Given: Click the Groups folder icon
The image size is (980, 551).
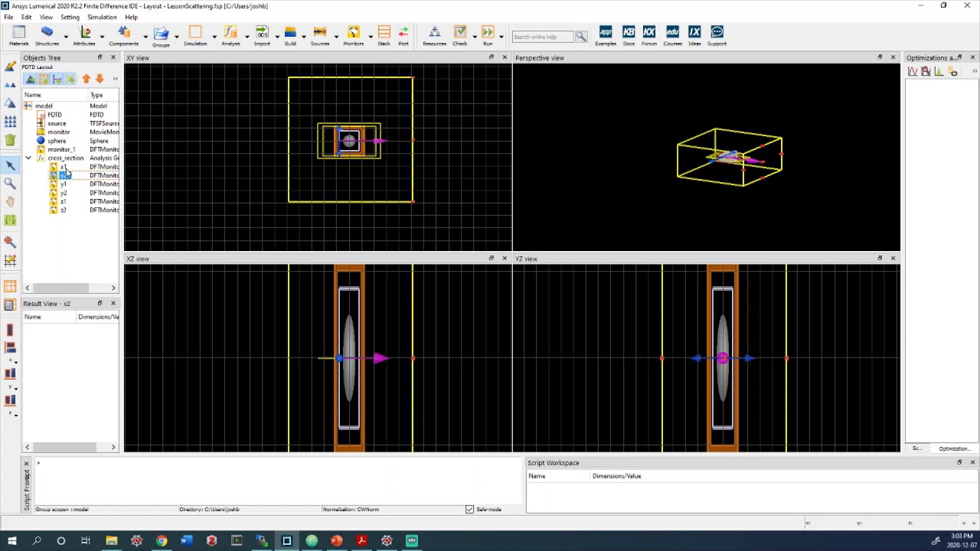Looking at the screenshot, I should 160,33.
